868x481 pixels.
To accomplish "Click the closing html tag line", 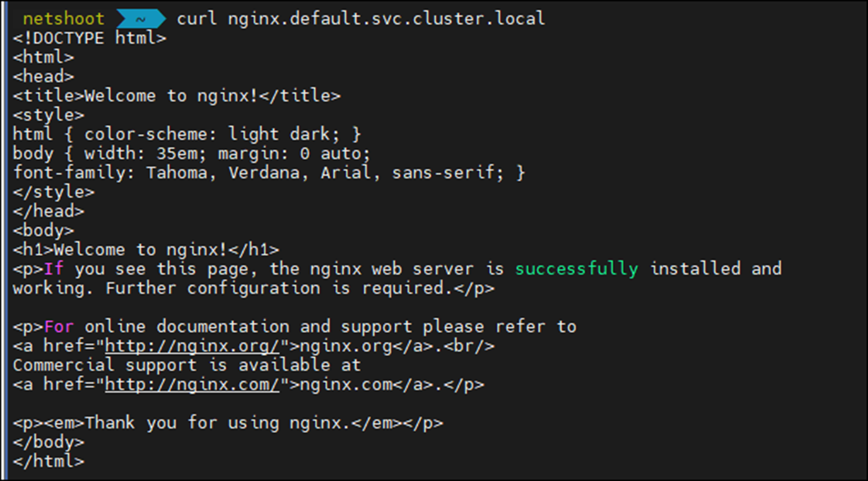I will (x=49, y=461).
